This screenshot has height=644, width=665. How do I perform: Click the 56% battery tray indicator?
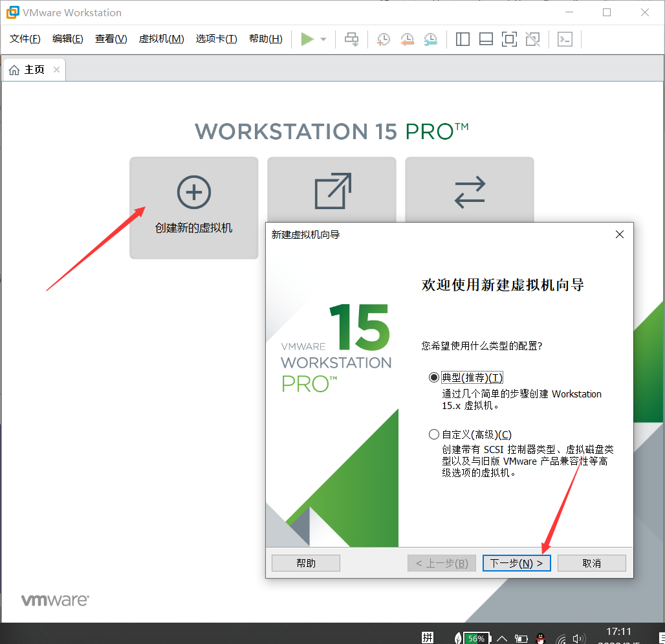[477, 638]
